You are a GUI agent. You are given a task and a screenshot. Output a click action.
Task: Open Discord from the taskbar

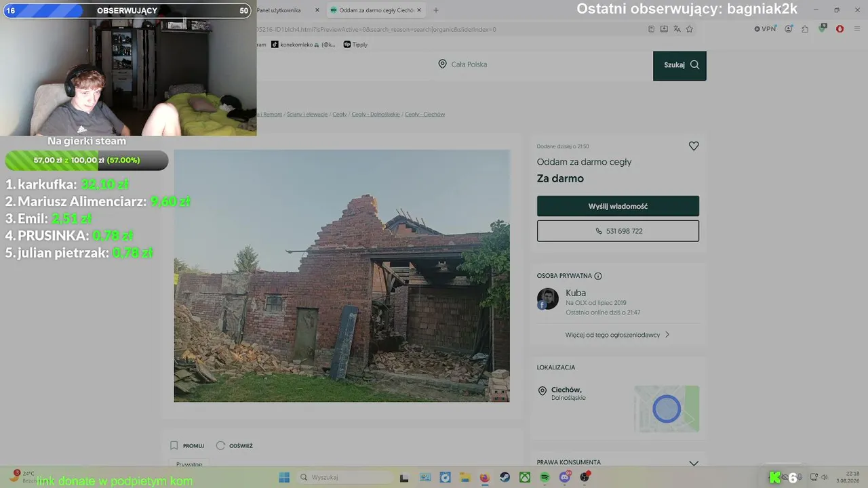(x=566, y=477)
